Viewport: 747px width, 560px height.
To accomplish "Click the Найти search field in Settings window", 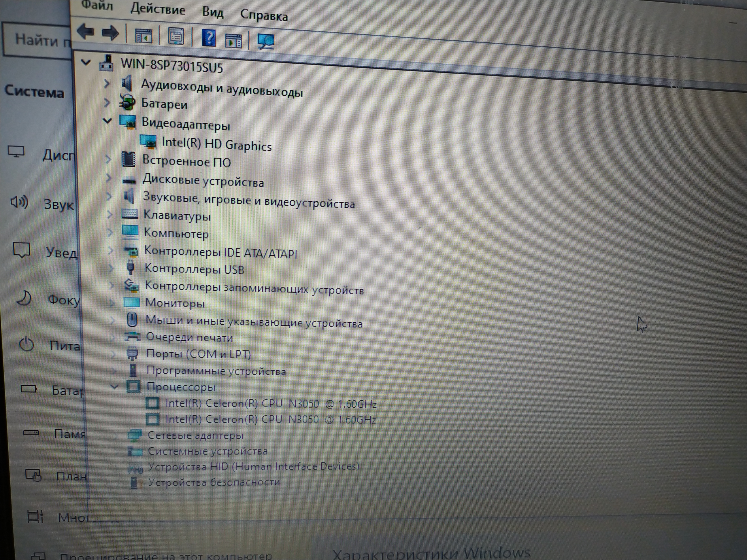I will (x=37, y=41).
